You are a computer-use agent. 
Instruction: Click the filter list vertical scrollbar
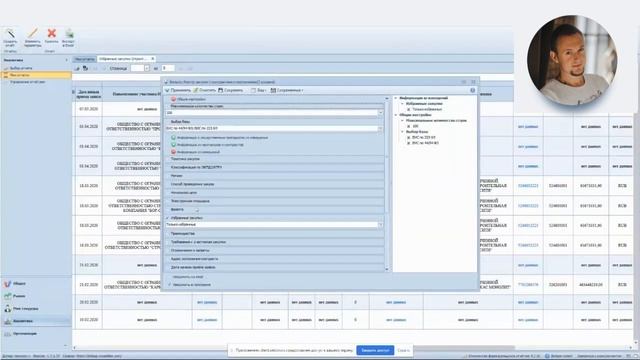coord(387,184)
